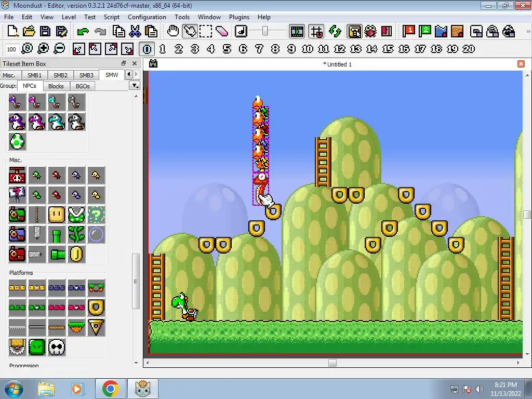Expand the toolbar overflow chevron
Image resolution: width=532 pixels, height=399 pixels.
[x=528, y=32]
